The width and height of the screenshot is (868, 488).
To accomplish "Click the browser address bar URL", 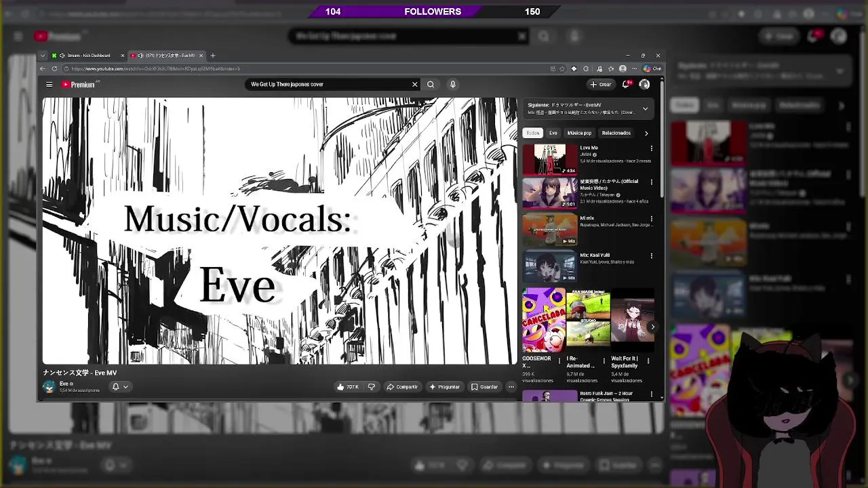I will pyautogui.click(x=156, y=68).
